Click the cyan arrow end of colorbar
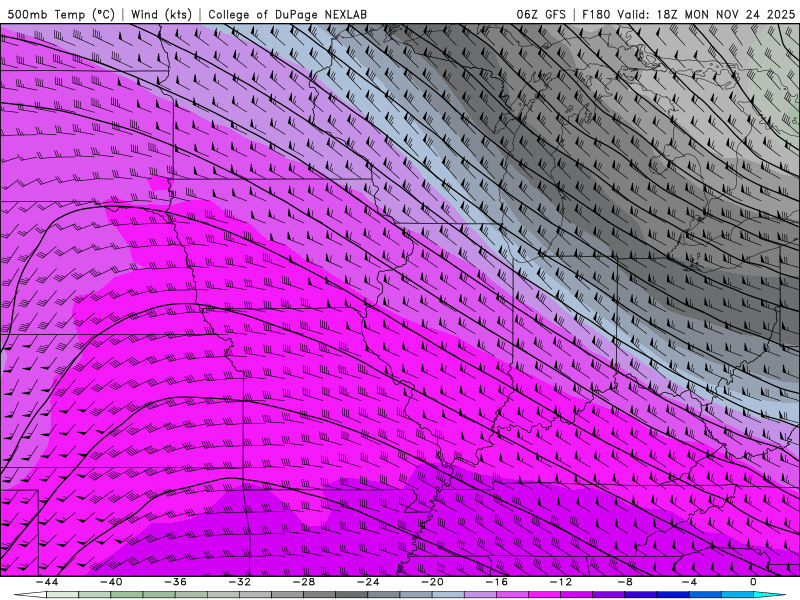This screenshot has height=600, width=800. click(769, 595)
